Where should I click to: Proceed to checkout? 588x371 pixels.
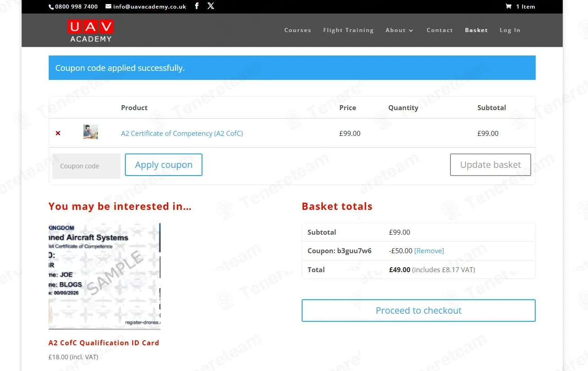pos(418,311)
